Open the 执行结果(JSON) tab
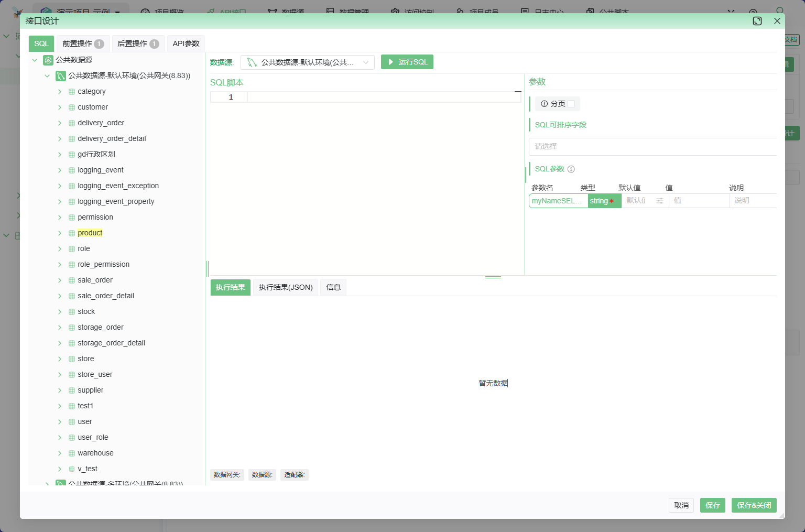 (x=285, y=287)
